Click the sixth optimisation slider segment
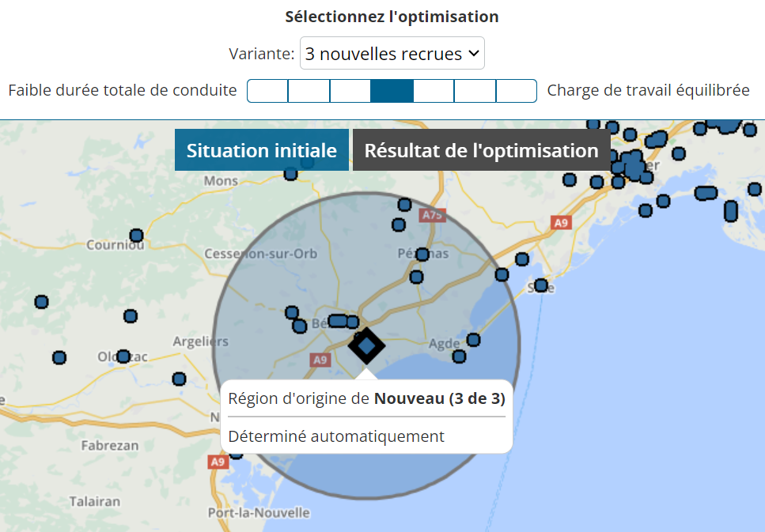The image size is (765, 532). (x=475, y=91)
